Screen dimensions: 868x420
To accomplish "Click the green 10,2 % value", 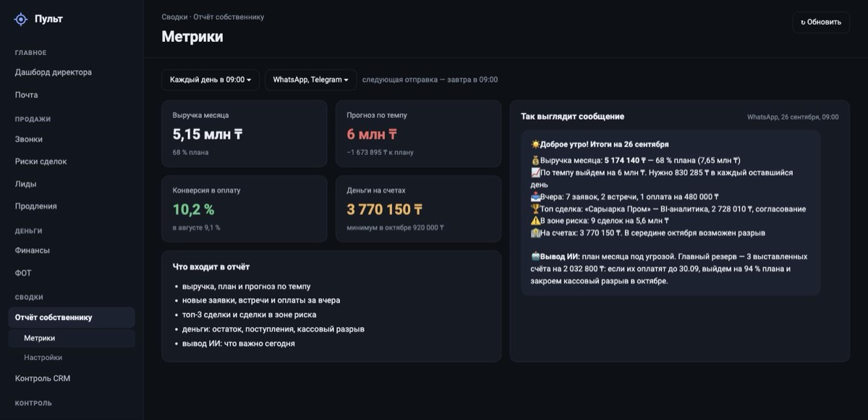I will pyautogui.click(x=193, y=209).
